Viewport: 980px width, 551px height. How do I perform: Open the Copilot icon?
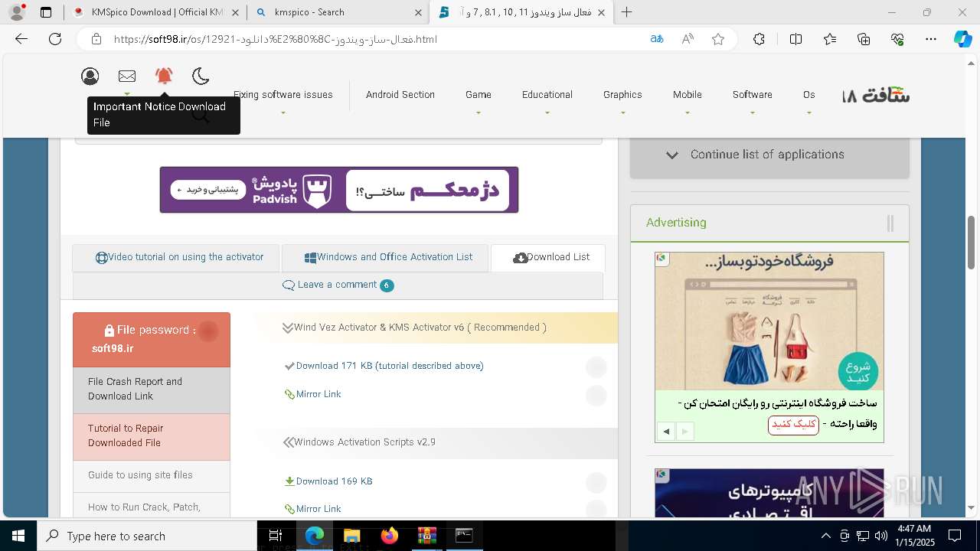click(x=962, y=39)
